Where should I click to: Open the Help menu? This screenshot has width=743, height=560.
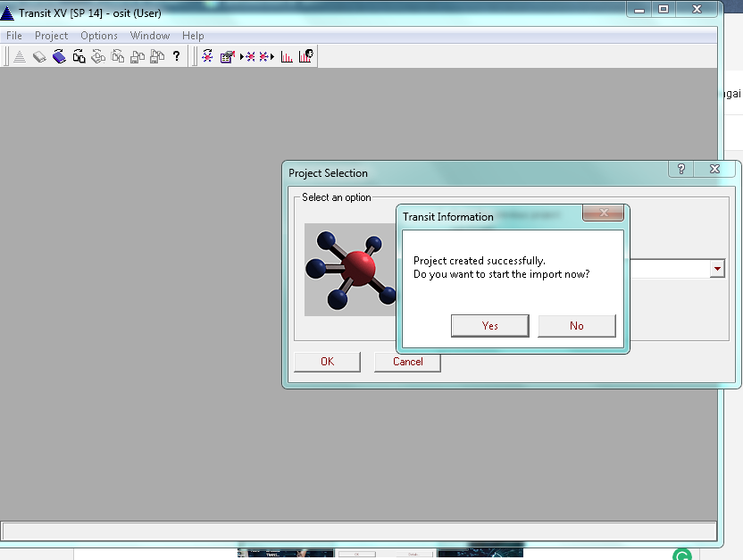click(x=193, y=36)
